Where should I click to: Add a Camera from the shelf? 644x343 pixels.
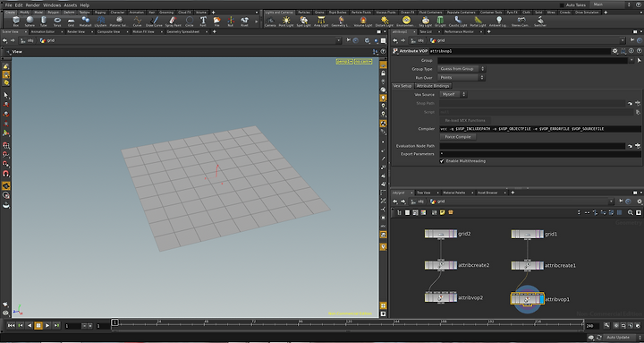tap(270, 21)
